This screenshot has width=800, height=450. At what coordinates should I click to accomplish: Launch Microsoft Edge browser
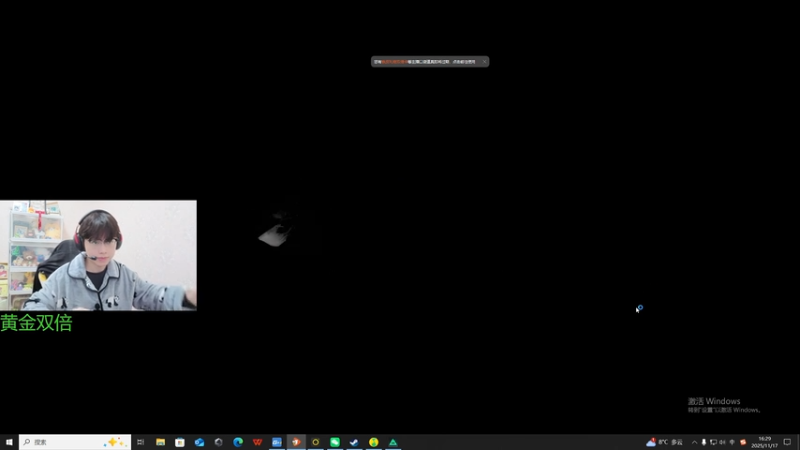pyautogui.click(x=238, y=442)
